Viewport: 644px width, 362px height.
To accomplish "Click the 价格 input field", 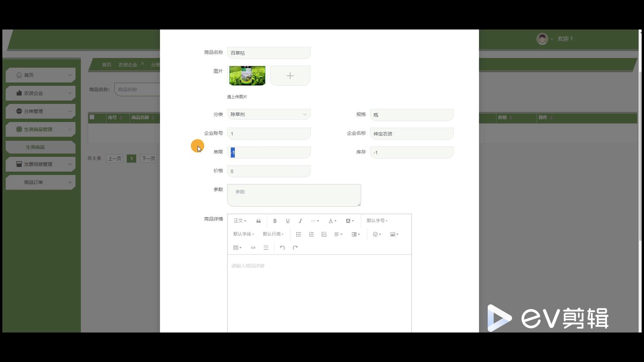I will click(269, 171).
